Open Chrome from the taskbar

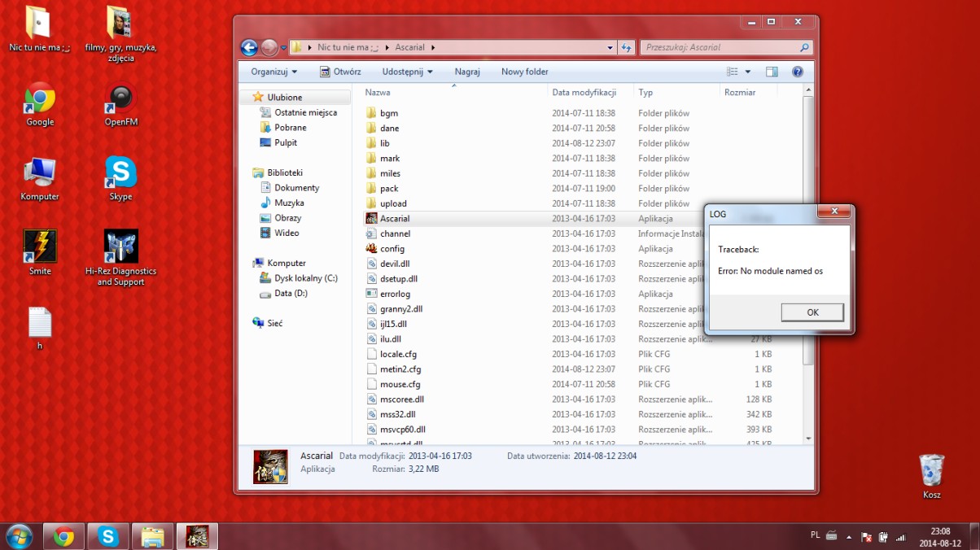64,536
